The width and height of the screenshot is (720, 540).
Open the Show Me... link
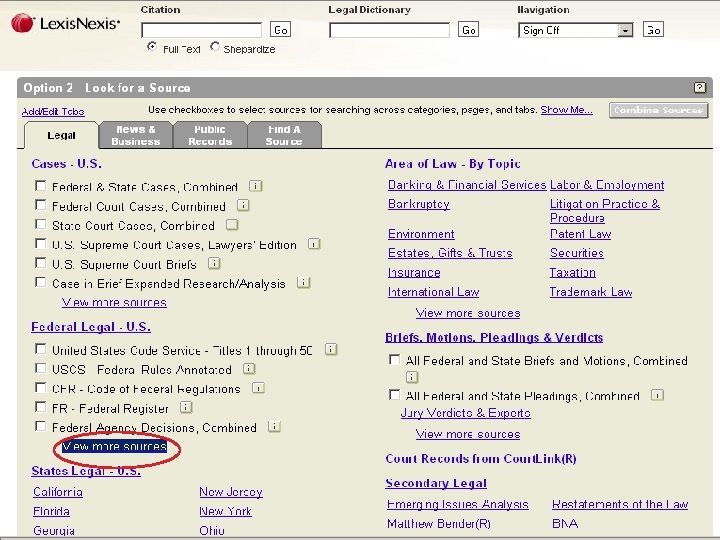[566, 110]
